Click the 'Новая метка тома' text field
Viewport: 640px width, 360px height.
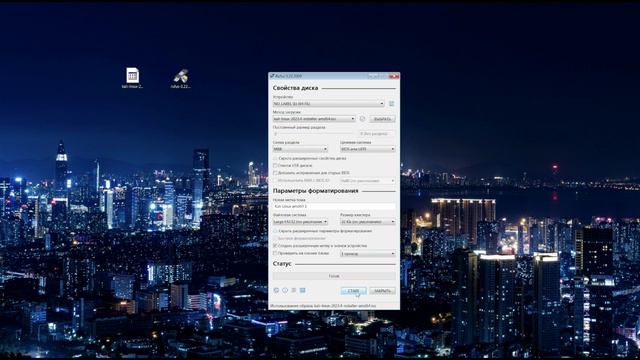334,207
